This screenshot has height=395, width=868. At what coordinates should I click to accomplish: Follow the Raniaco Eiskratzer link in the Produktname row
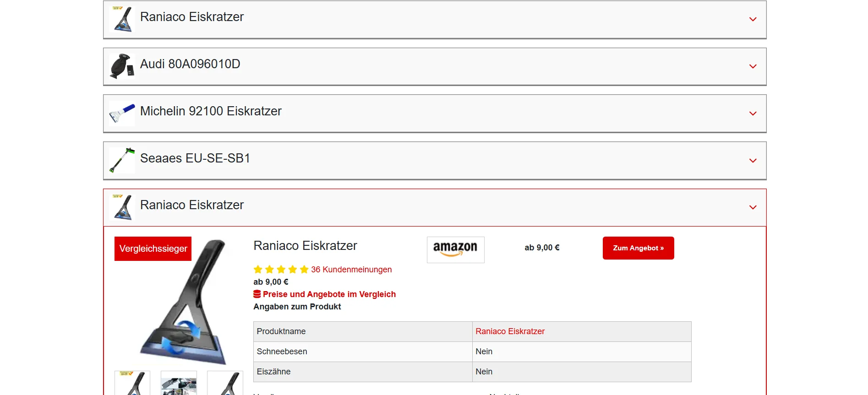510,331
